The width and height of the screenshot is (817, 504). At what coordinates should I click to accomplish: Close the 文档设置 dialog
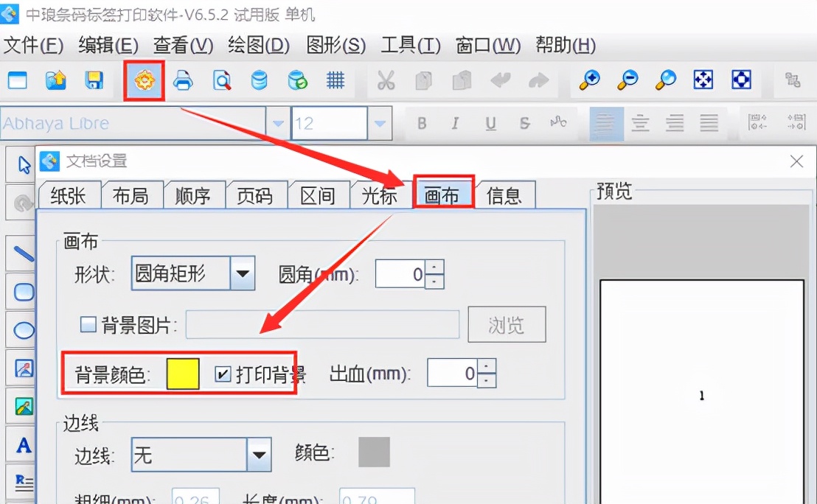796,162
